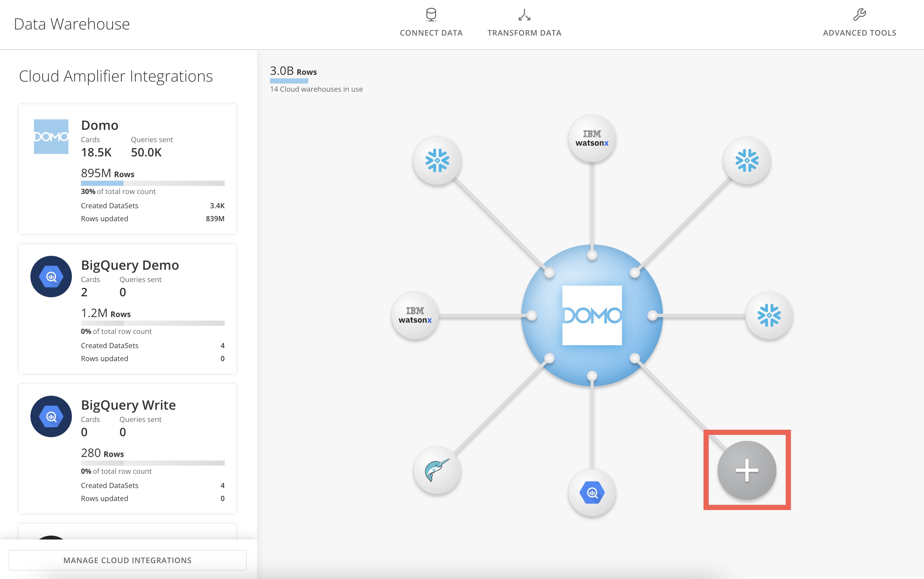The width and height of the screenshot is (924, 579).
Task: Select Transform Data in the header
Action: (524, 22)
